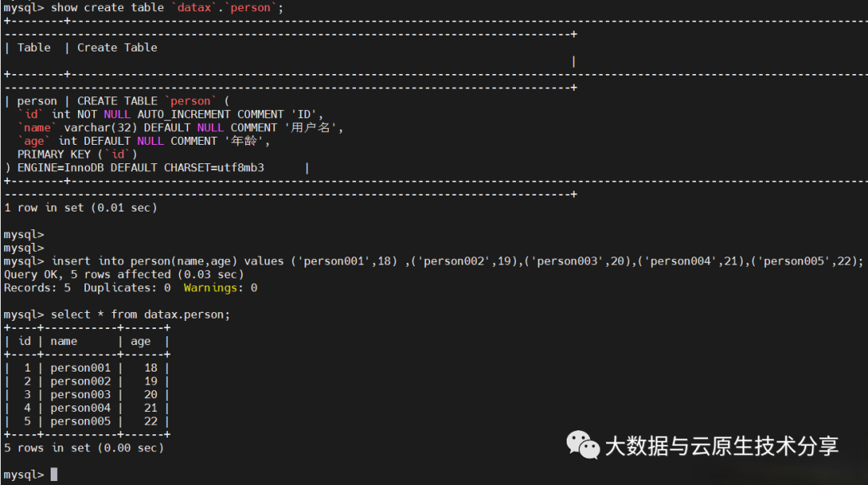Select the age column header in results
The width and height of the screenshot is (868, 485).
[141, 341]
